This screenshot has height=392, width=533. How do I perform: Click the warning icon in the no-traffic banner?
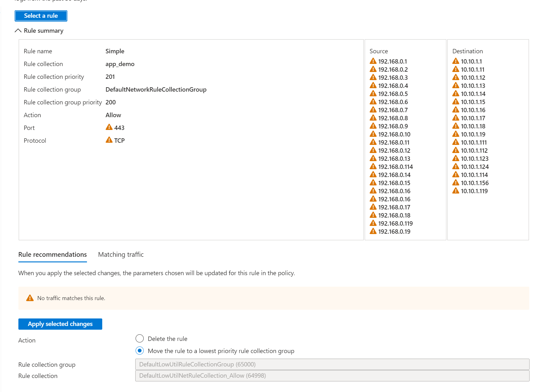30,298
